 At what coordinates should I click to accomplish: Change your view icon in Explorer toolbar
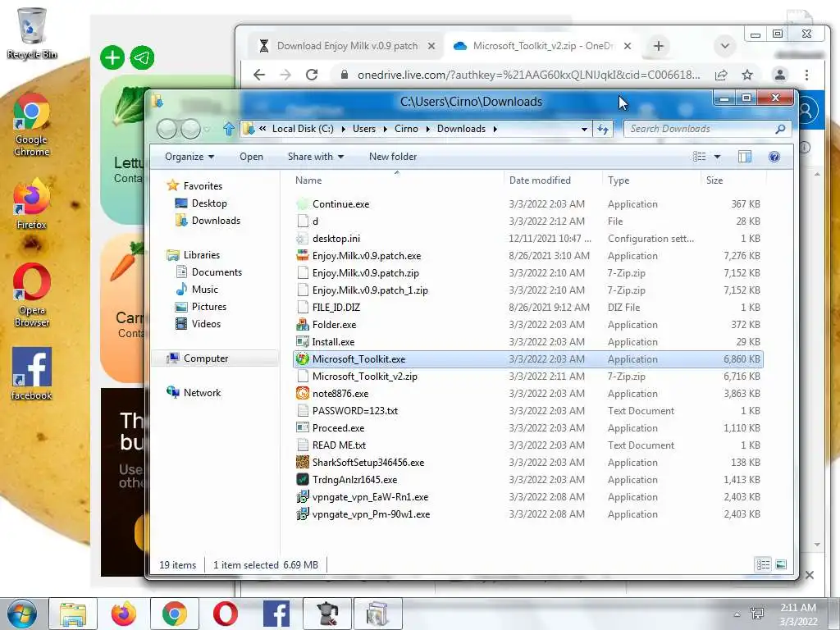tap(699, 157)
